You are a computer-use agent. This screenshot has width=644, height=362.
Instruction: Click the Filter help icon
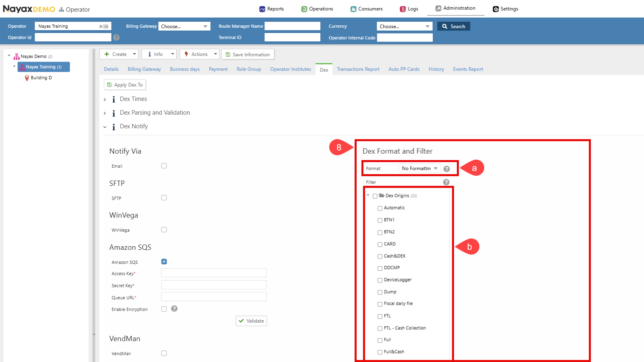[446, 182]
